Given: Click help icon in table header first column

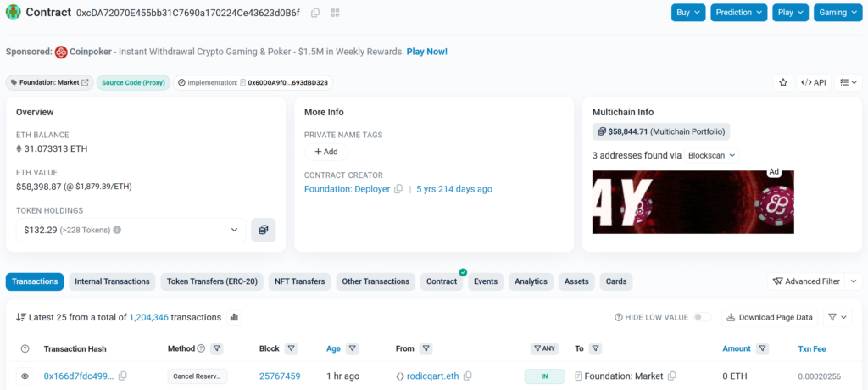Looking at the screenshot, I should (25, 348).
